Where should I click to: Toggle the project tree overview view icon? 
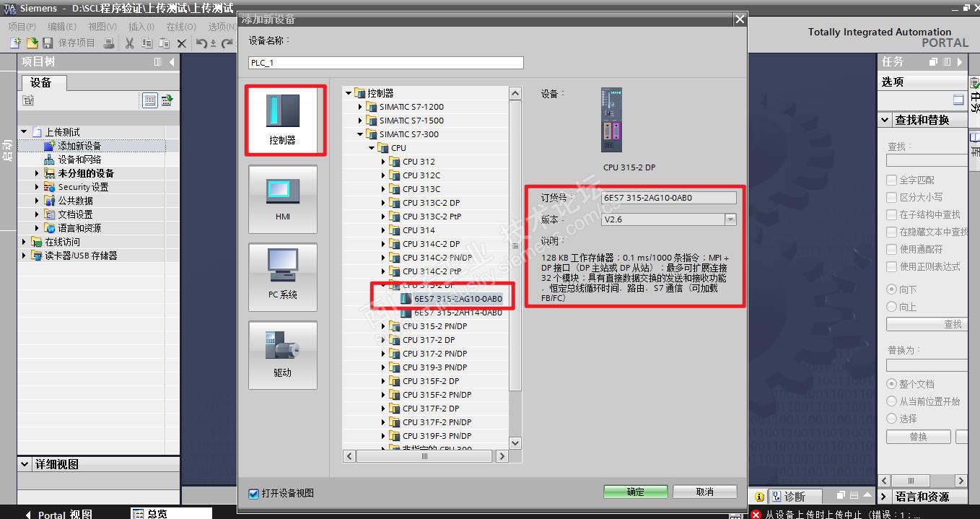coord(150,100)
